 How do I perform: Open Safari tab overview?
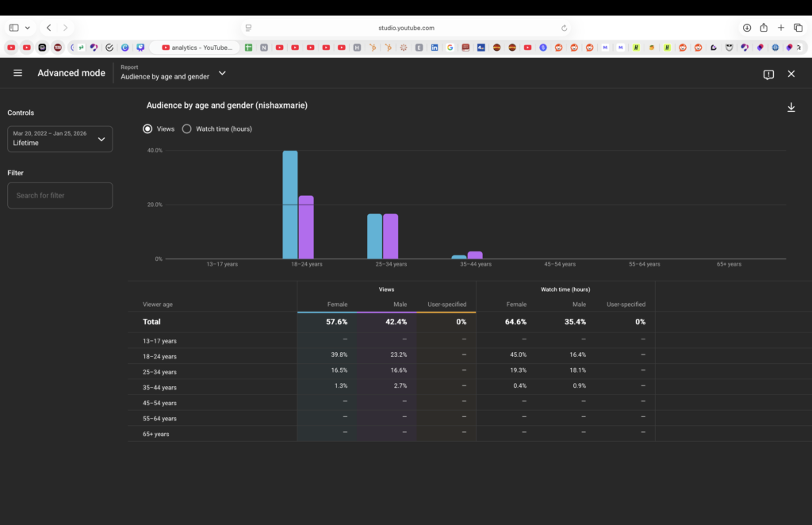pyautogui.click(x=798, y=28)
